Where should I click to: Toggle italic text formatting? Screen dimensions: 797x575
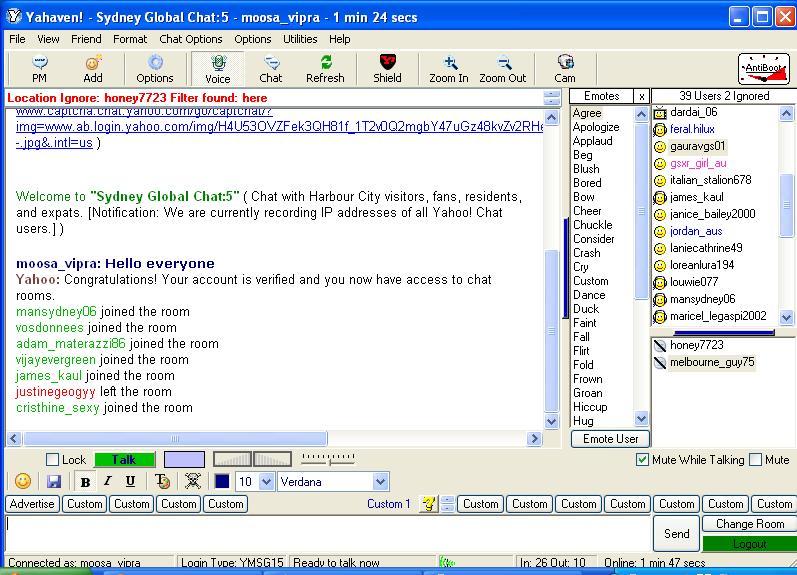tap(108, 481)
